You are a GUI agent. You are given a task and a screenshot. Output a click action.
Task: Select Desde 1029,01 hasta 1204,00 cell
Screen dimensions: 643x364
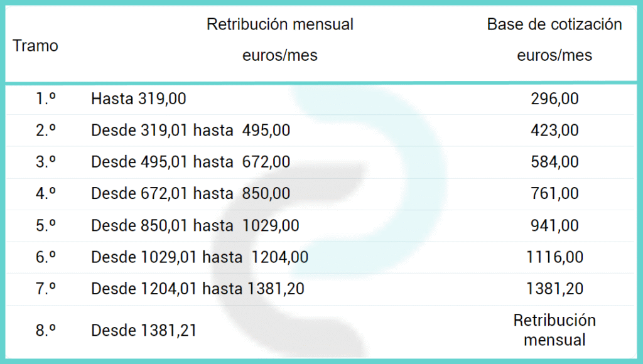click(200, 257)
